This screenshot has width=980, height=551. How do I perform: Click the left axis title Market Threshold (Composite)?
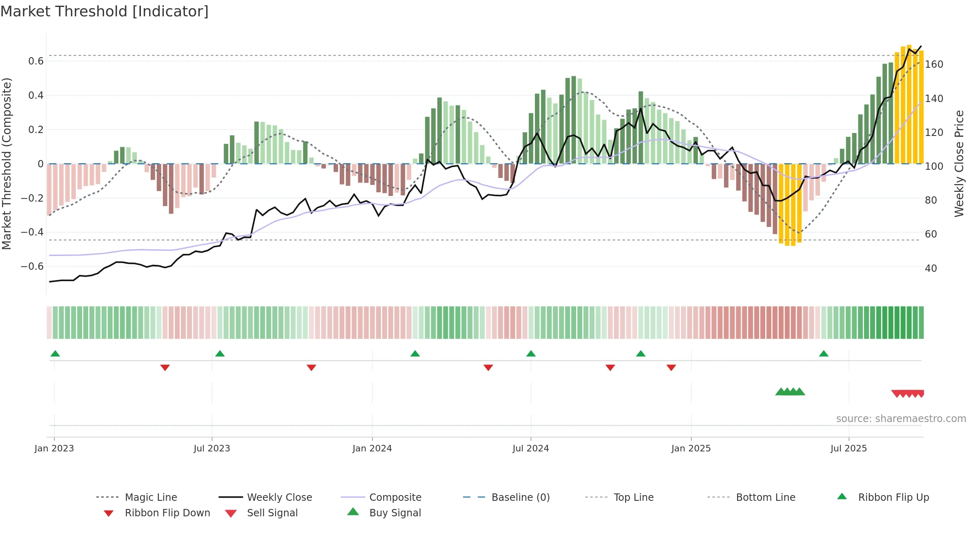(7, 164)
